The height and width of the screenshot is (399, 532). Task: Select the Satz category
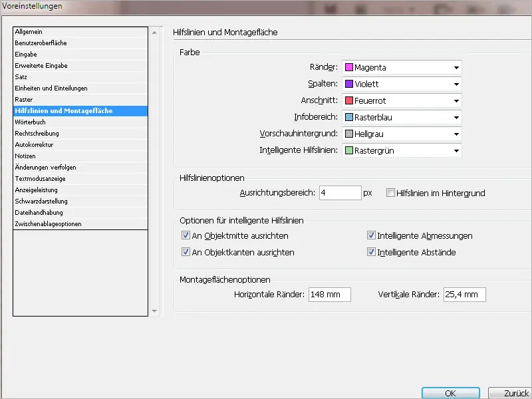80,77
